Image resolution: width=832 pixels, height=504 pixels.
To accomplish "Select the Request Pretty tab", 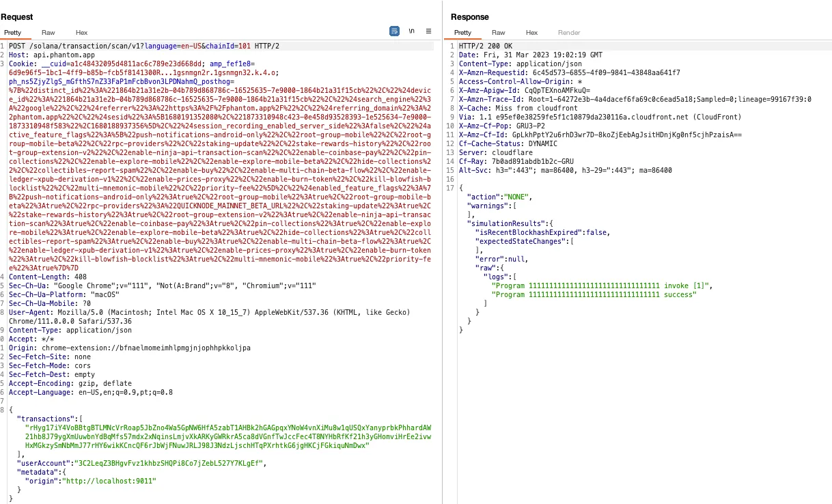I will pos(12,32).
